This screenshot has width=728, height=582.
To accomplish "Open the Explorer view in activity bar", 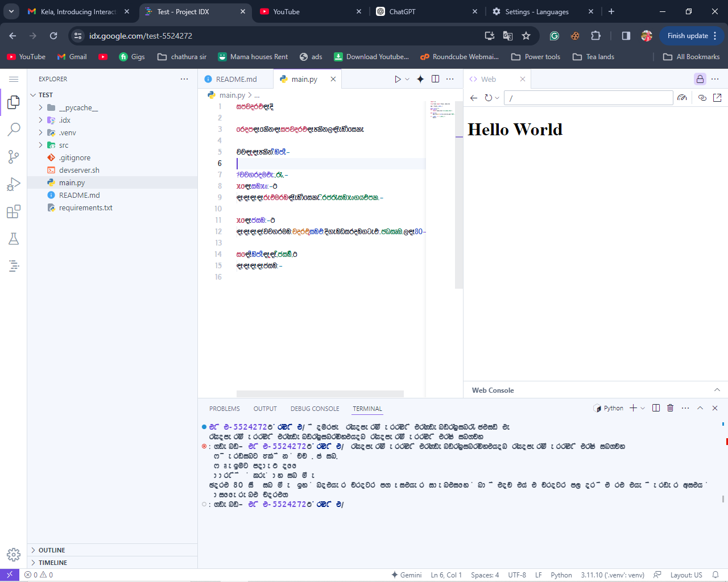I will pyautogui.click(x=14, y=102).
